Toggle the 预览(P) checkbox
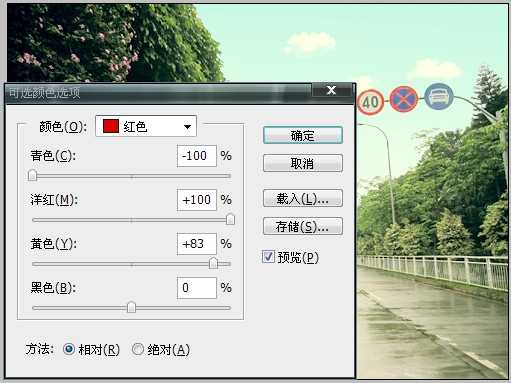The height and width of the screenshot is (383, 511). (268, 257)
